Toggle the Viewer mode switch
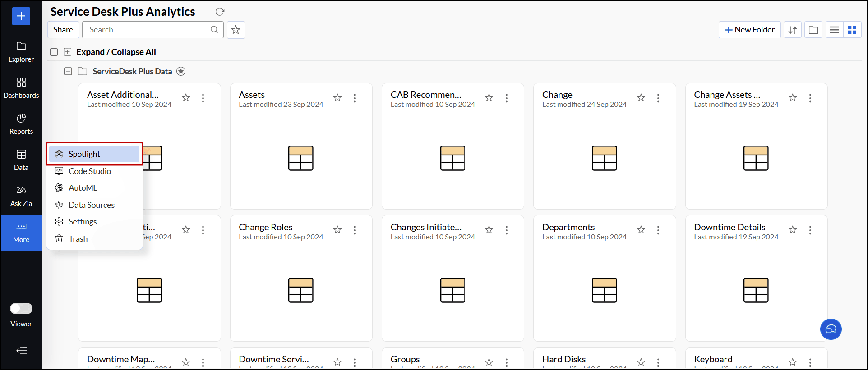 point(21,308)
